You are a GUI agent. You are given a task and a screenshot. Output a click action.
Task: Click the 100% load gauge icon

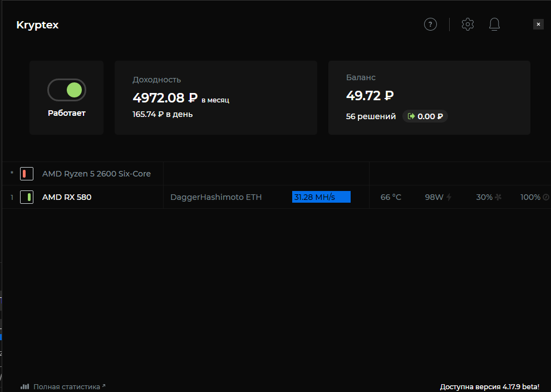pos(546,197)
